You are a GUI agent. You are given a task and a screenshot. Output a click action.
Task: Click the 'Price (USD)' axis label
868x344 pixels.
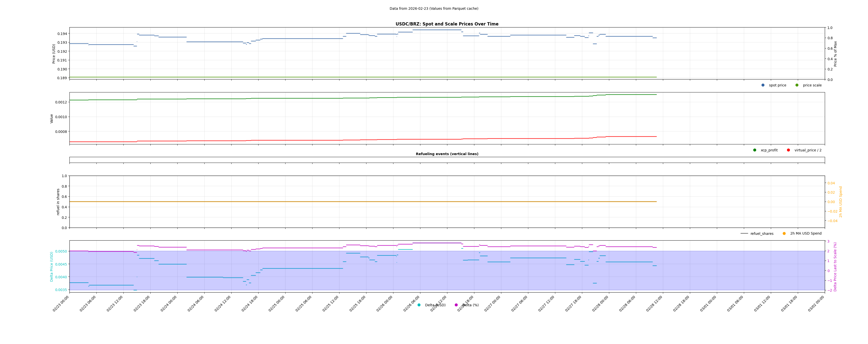[54, 53]
